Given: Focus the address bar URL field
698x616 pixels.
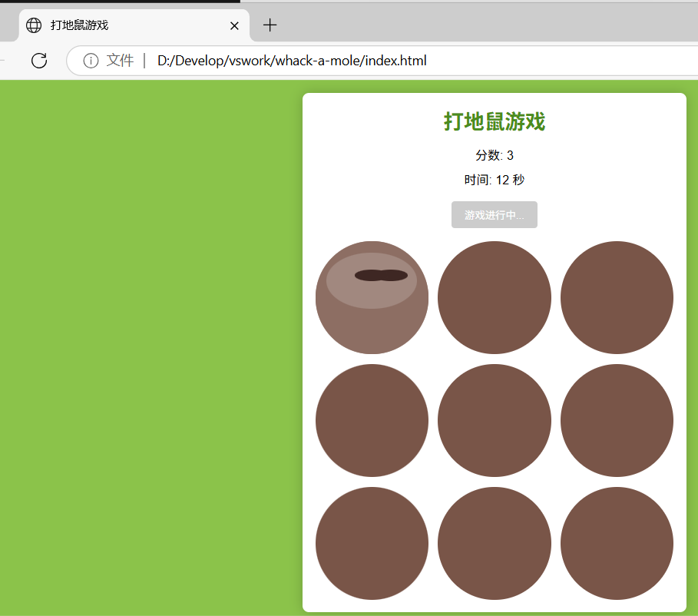Looking at the screenshot, I should pyautogui.click(x=383, y=61).
